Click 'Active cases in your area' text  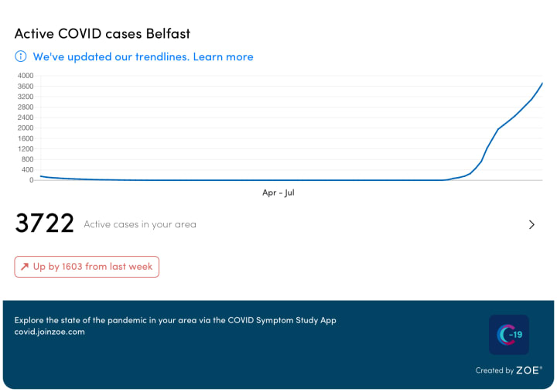(x=140, y=224)
